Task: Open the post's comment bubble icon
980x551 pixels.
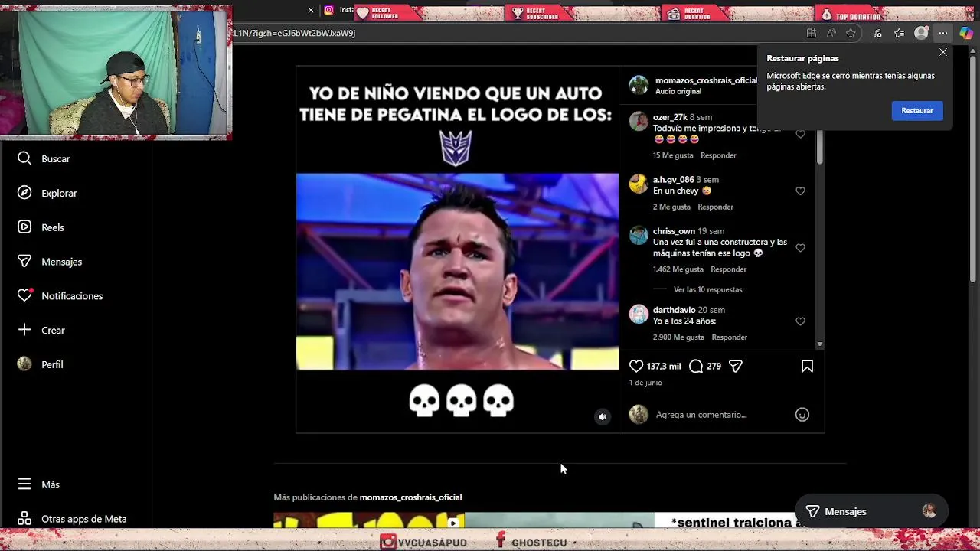Action: tap(696, 366)
